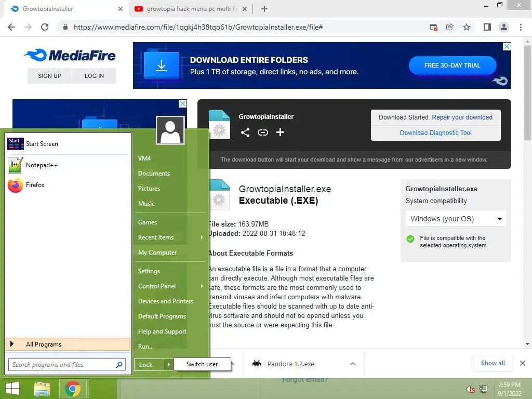
Task: Open the Chrome profile avatar
Action: click(504, 27)
